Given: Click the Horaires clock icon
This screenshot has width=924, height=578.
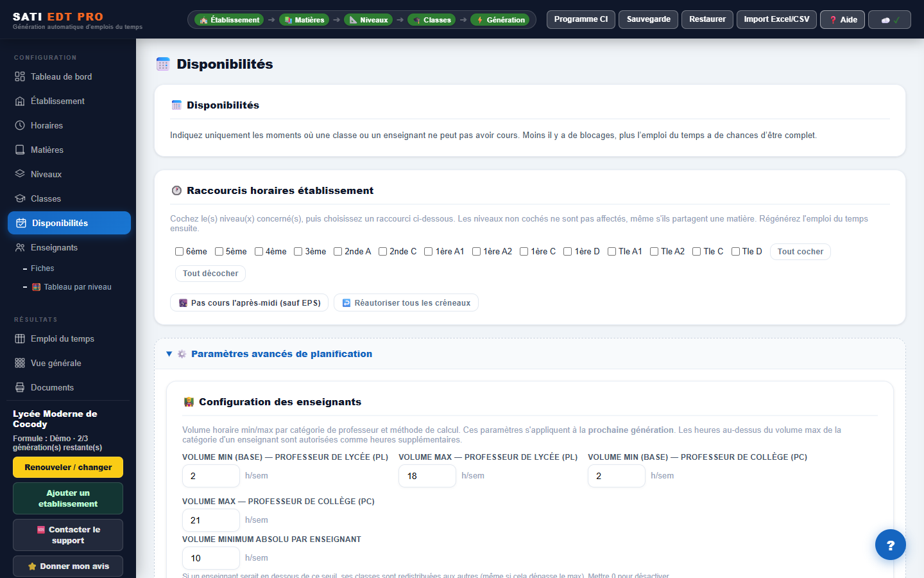Looking at the screenshot, I should [20, 125].
